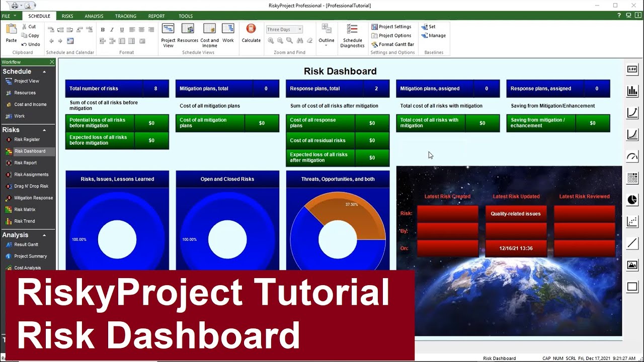Open the Resources schedule view
The width and height of the screenshot is (644, 362).
click(188, 33)
